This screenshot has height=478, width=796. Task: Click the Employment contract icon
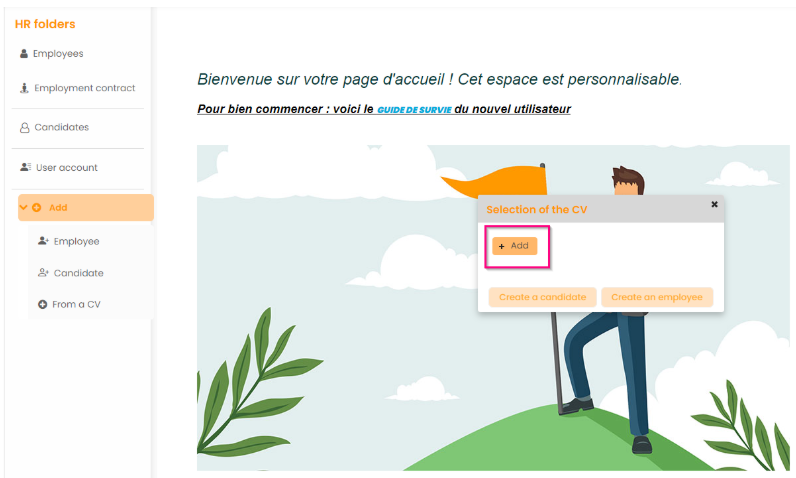tap(24, 88)
